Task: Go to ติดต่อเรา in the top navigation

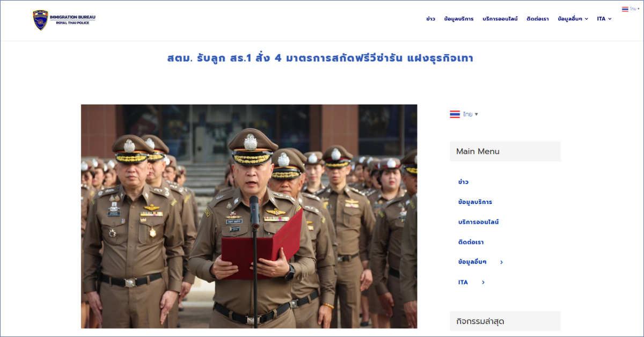Action: point(537,19)
